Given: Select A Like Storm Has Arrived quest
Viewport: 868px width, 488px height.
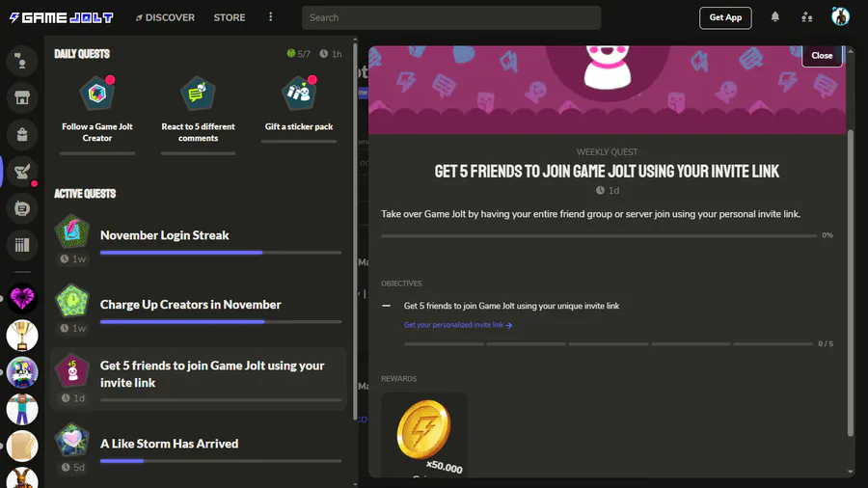Looking at the screenshot, I should tap(198, 449).
